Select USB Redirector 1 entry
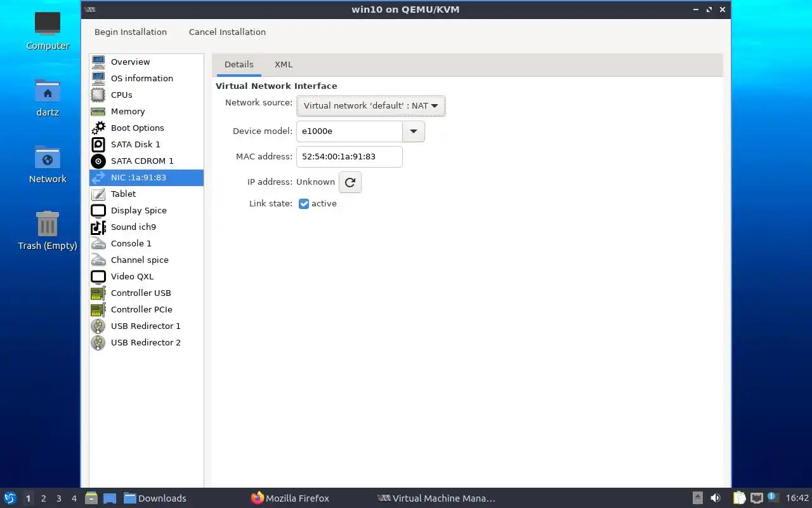The image size is (812, 508). coord(146,326)
